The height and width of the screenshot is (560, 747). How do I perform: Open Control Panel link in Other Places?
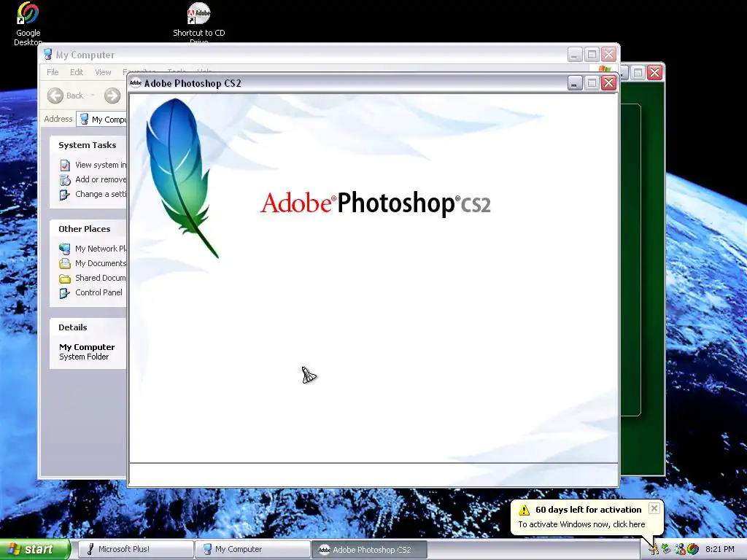[98, 292]
